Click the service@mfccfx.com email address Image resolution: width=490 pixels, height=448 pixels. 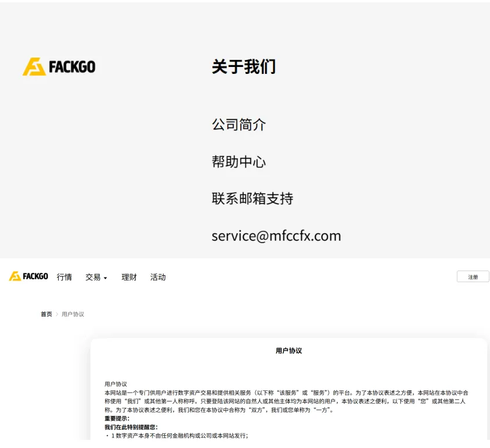pyautogui.click(x=276, y=236)
